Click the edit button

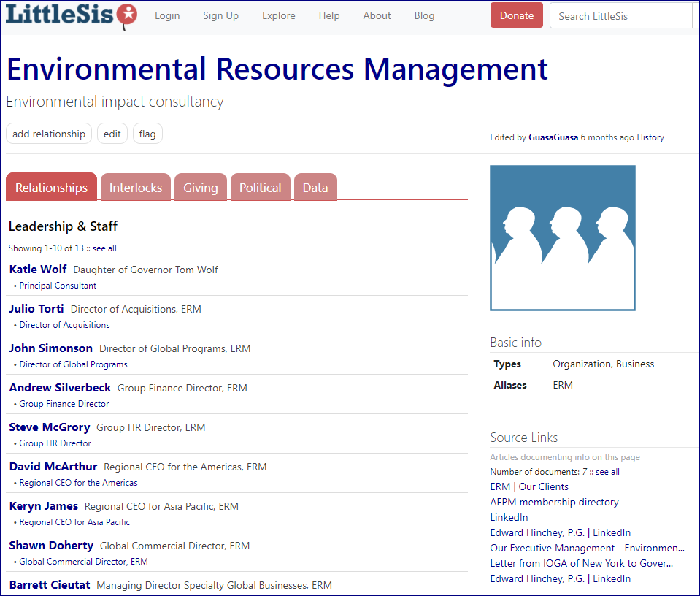point(112,134)
